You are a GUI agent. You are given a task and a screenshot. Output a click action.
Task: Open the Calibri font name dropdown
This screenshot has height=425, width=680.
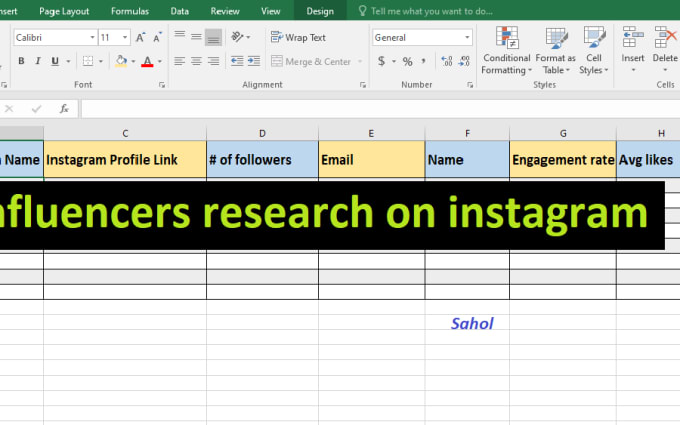[92, 38]
